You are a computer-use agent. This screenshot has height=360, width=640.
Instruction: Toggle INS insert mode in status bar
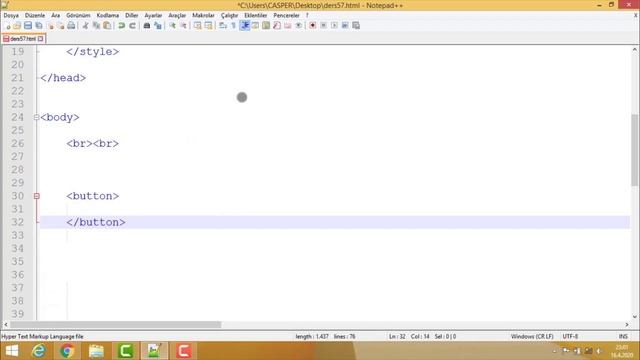pyautogui.click(x=623, y=337)
